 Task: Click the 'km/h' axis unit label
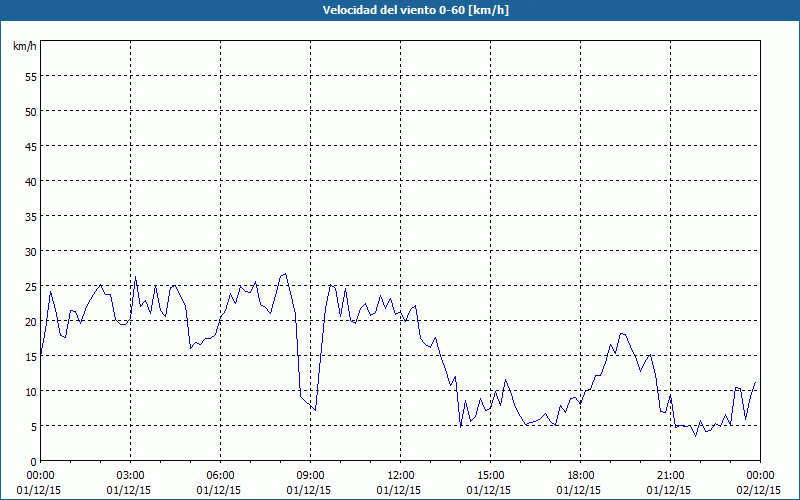coord(24,46)
